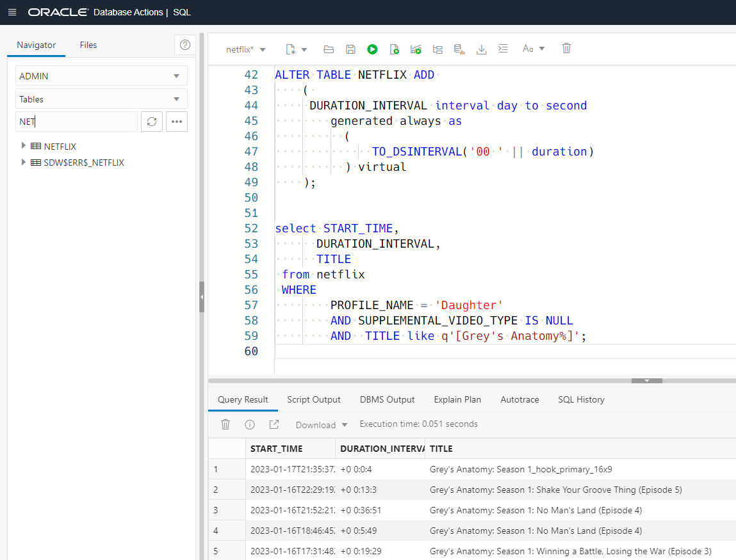Save the worksheet with the disk icon
Screen dimensions: 736x560
click(350, 49)
